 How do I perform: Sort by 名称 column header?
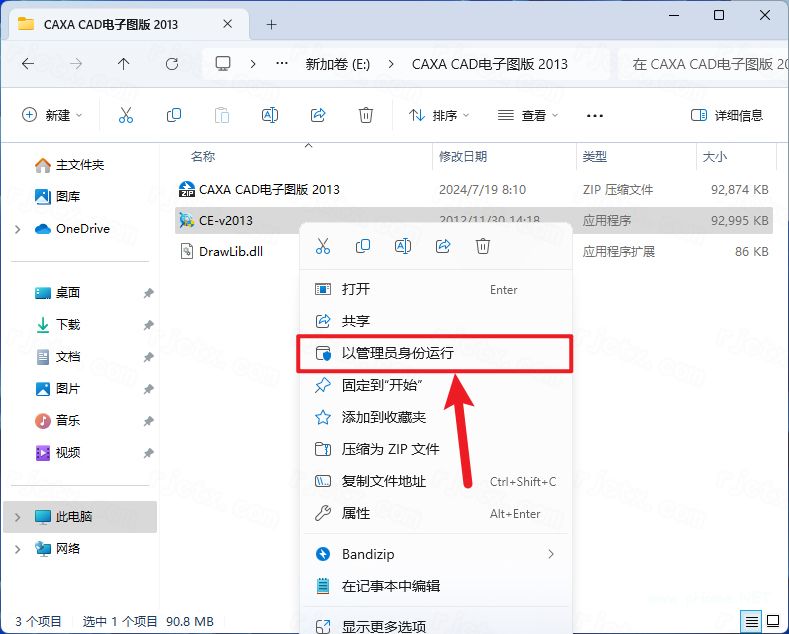pos(203,156)
